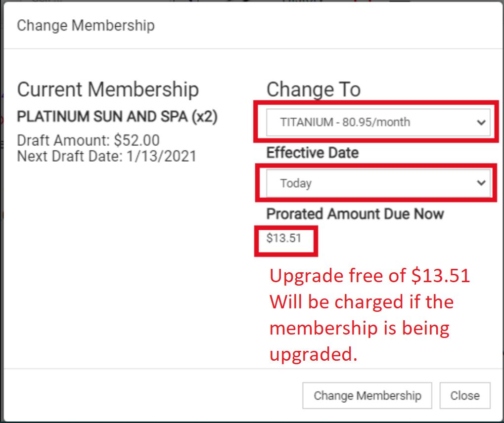Click the Change To heading
Screen dimensions: 504x423
click(314, 89)
